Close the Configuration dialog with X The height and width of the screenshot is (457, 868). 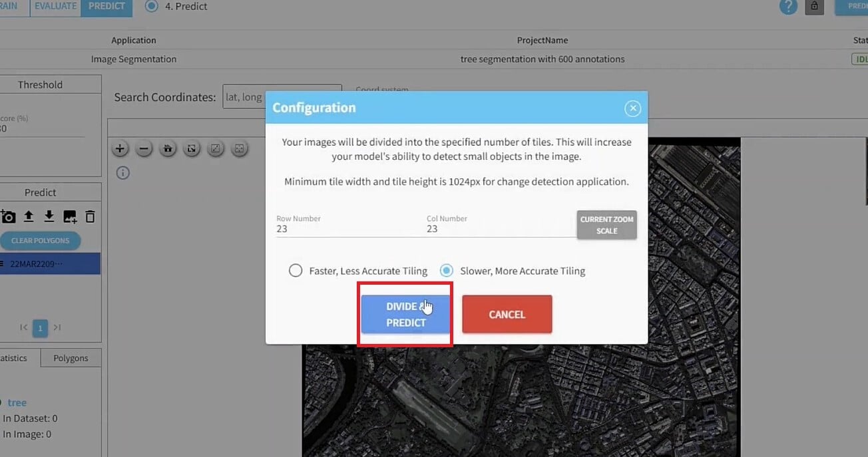point(633,108)
